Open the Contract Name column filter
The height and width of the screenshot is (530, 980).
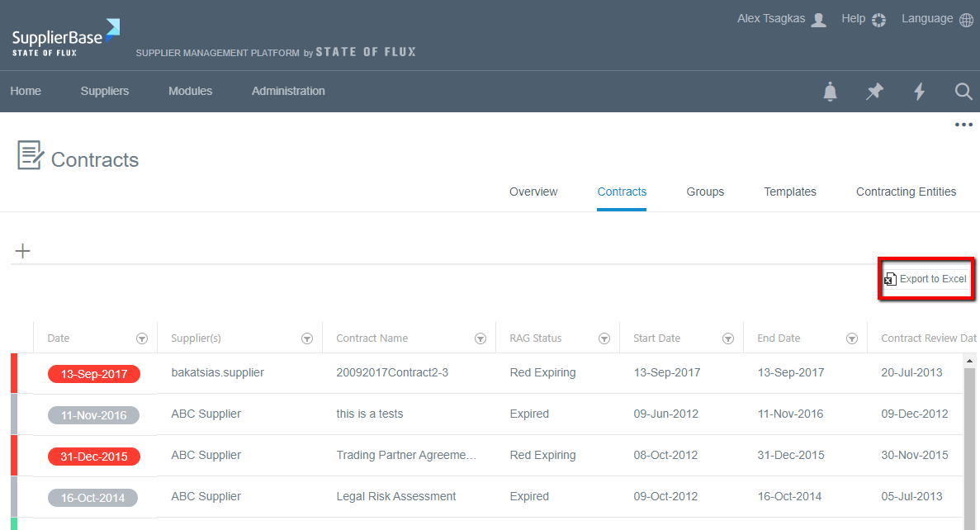(481, 338)
